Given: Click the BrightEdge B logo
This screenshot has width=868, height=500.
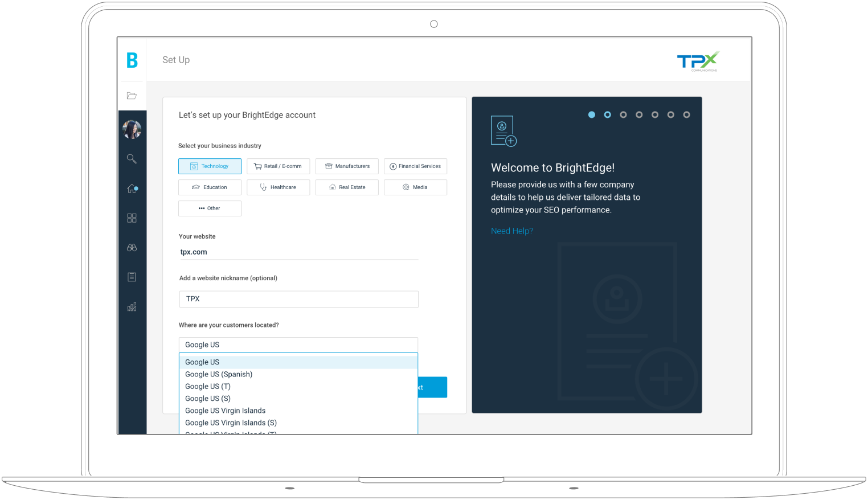Looking at the screenshot, I should click(x=132, y=60).
